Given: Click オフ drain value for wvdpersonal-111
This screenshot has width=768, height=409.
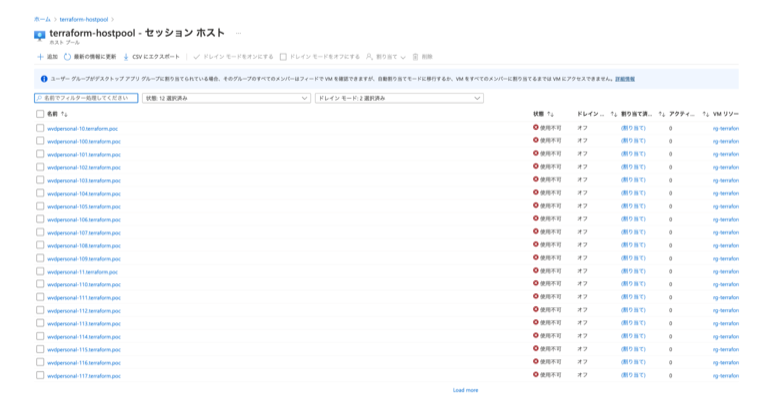Looking at the screenshot, I should tap(582, 297).
